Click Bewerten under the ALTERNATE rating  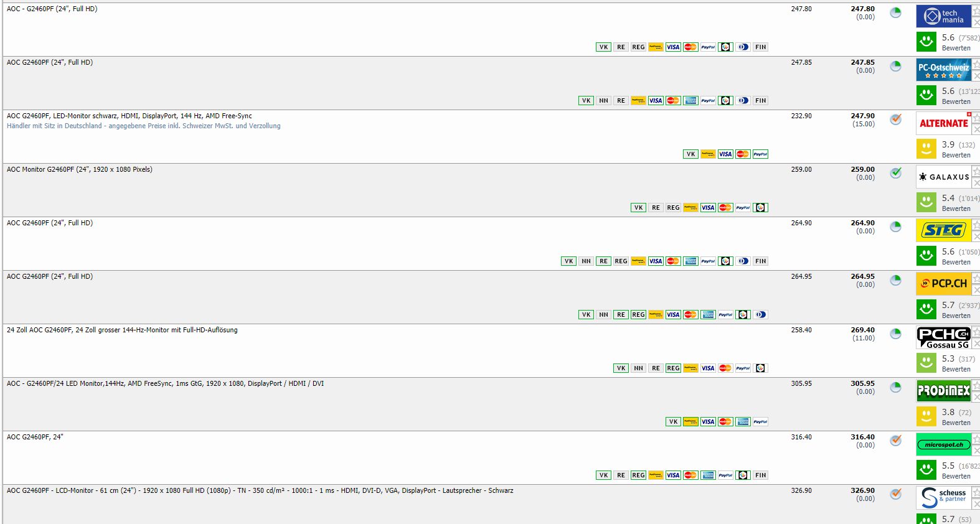tap(956, 156)
